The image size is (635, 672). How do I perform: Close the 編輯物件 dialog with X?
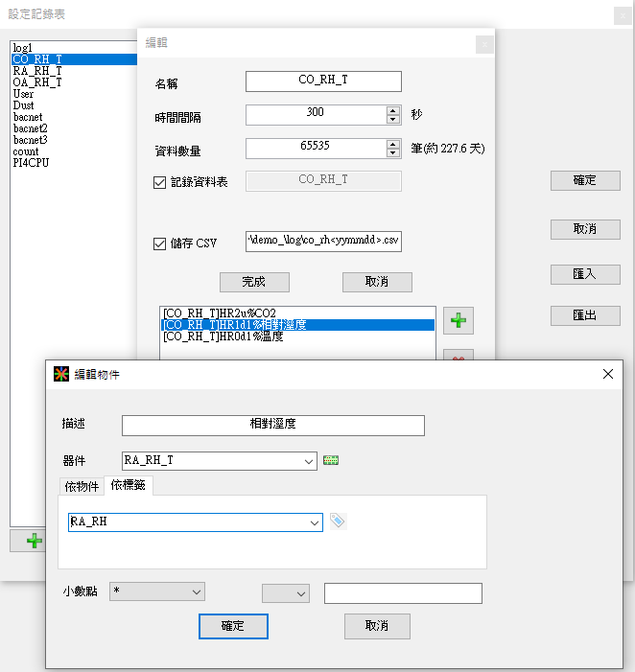coord(607,374)
